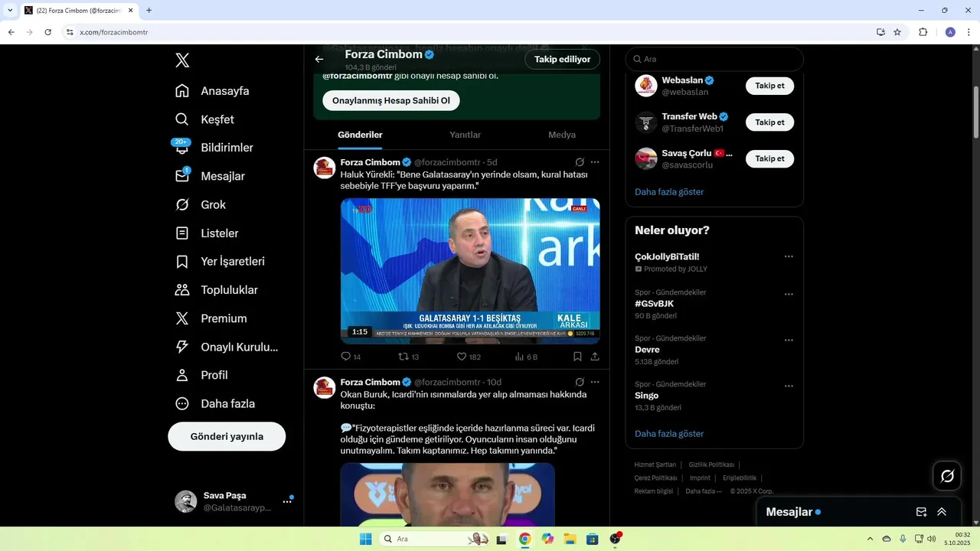Click Daha fazla göster under suggestions

click(x=669, y=192)
